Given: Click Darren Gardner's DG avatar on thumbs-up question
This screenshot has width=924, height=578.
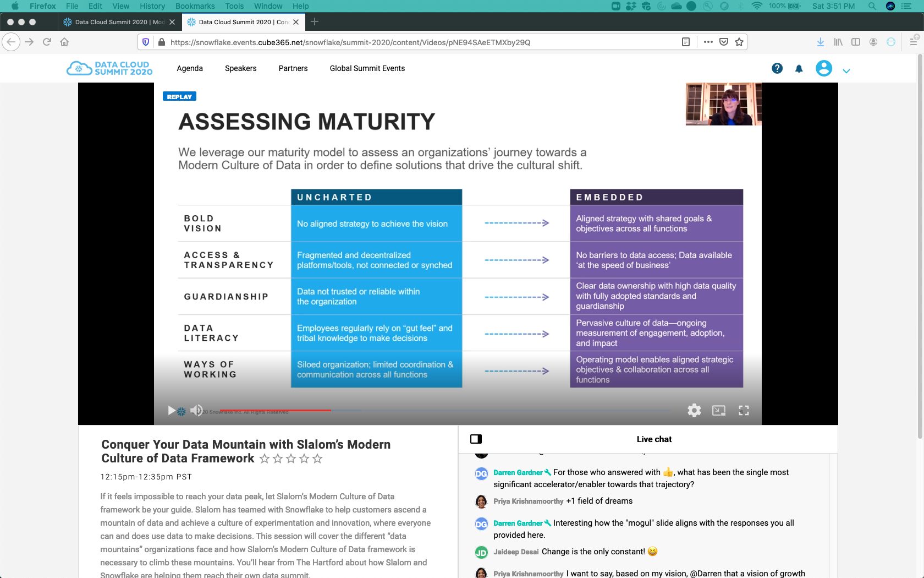Looking at the screenshot, I should click(x=481, y=473).
